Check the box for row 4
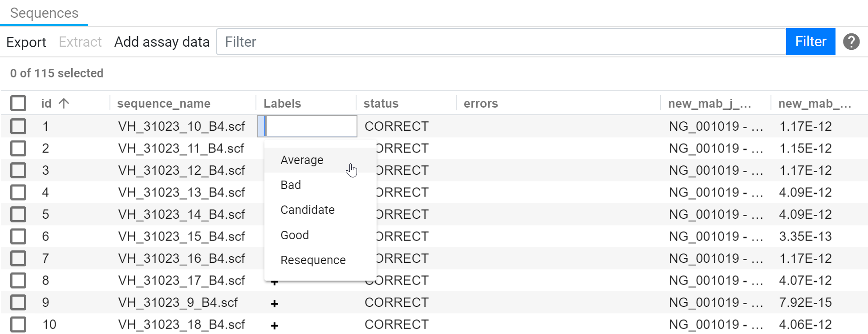This screenshot has height=334, width=868. 18,192
